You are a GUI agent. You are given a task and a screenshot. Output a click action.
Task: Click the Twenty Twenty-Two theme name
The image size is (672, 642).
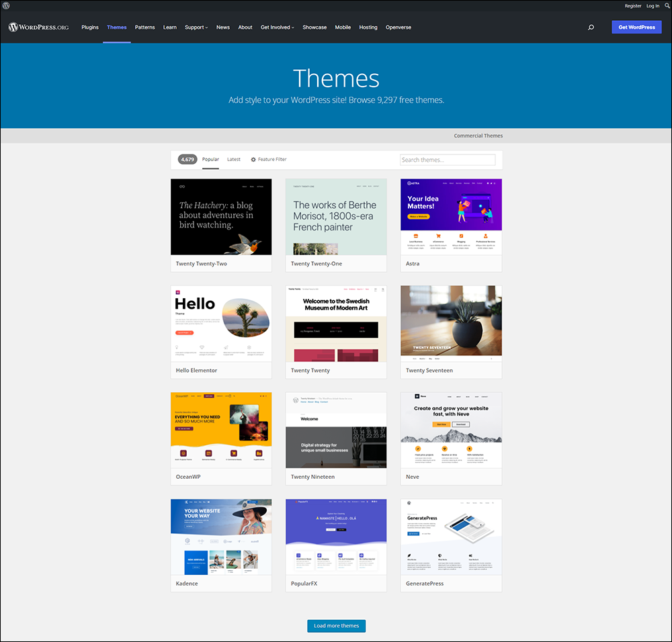coord(202,264)
